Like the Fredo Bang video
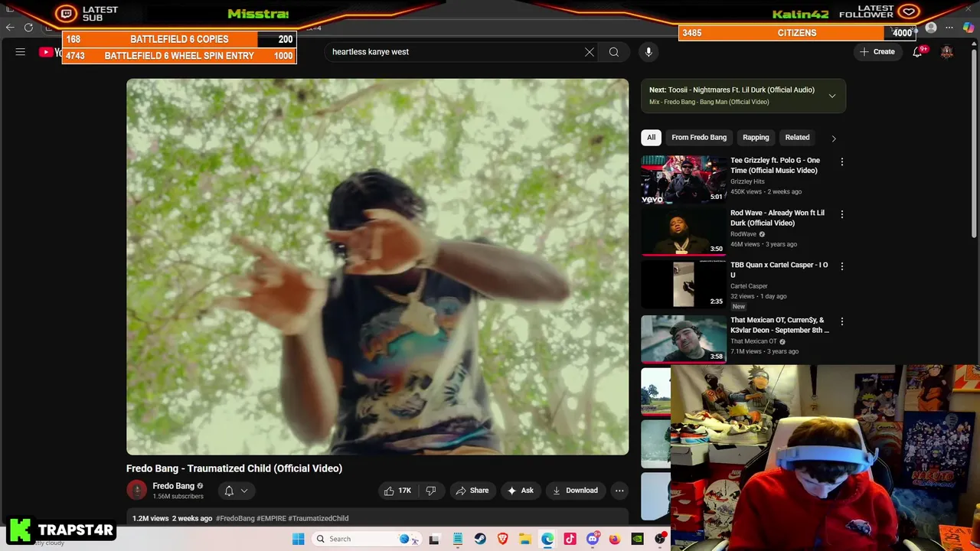 click(x=397, y=491)
